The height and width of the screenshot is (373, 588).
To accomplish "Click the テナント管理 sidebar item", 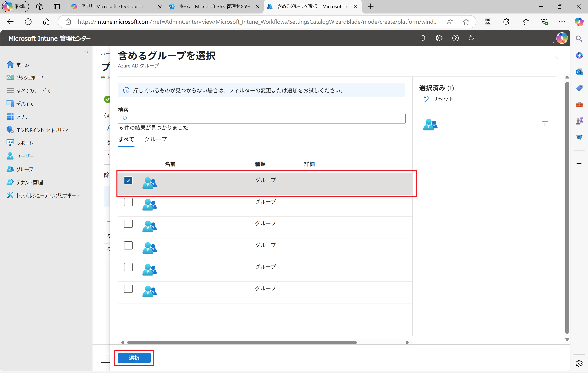I will point(29,182).
